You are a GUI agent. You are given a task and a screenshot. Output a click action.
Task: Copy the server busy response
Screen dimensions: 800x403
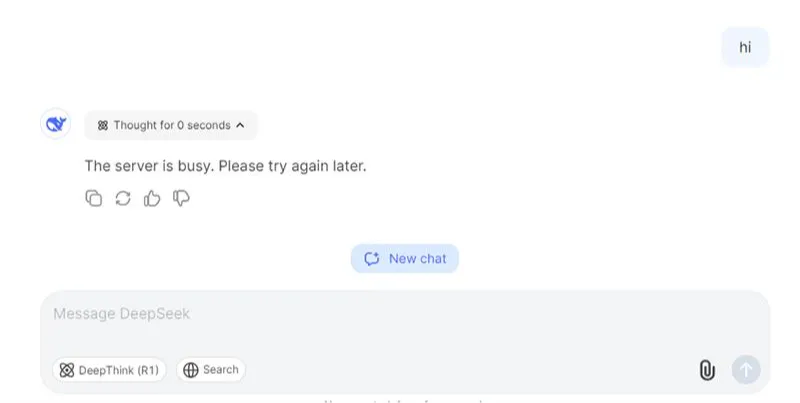(x=94, y=198)
